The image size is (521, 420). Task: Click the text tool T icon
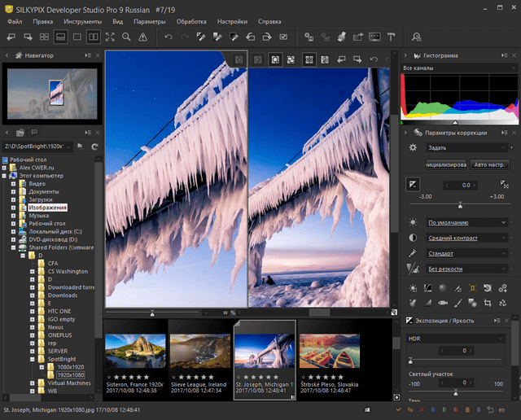[x=391, y=37]
